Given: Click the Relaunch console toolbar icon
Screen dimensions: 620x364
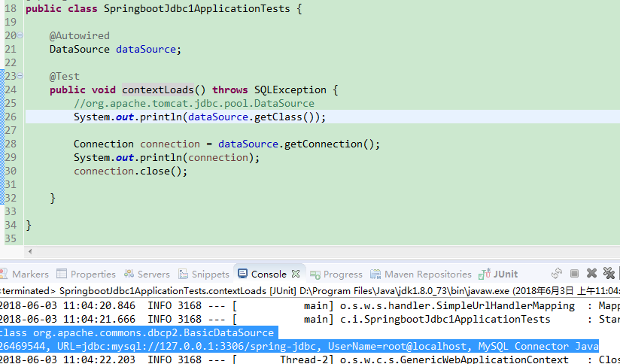Looking at the screenshot, I should click(x=557, y=273).
